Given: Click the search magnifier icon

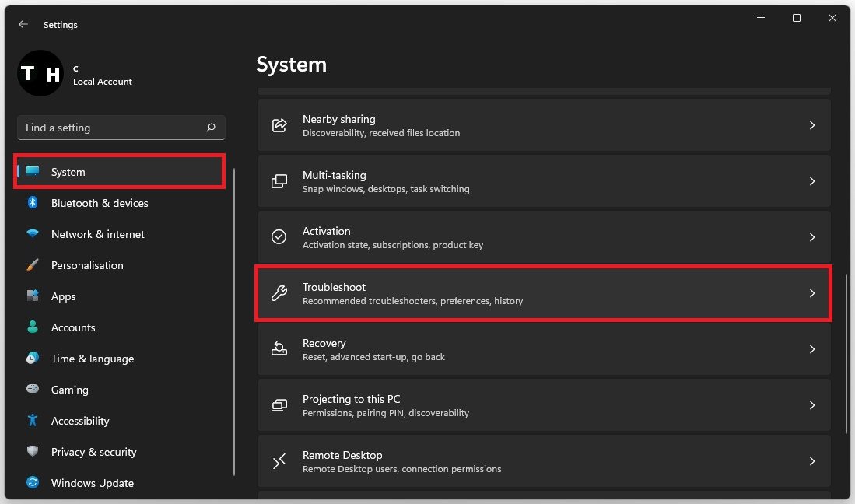Looking at the screenshot, I should click(x=211, y=128).
